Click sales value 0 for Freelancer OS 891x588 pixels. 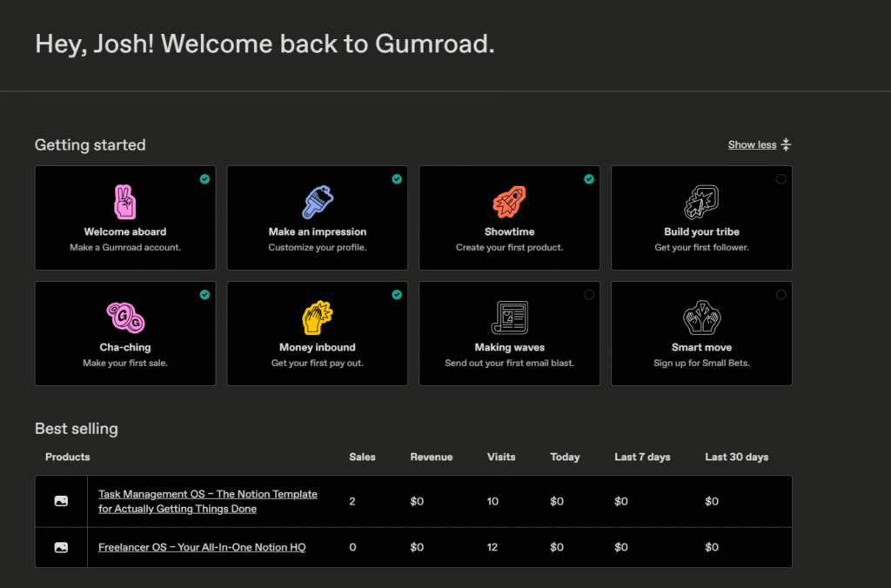352,547
